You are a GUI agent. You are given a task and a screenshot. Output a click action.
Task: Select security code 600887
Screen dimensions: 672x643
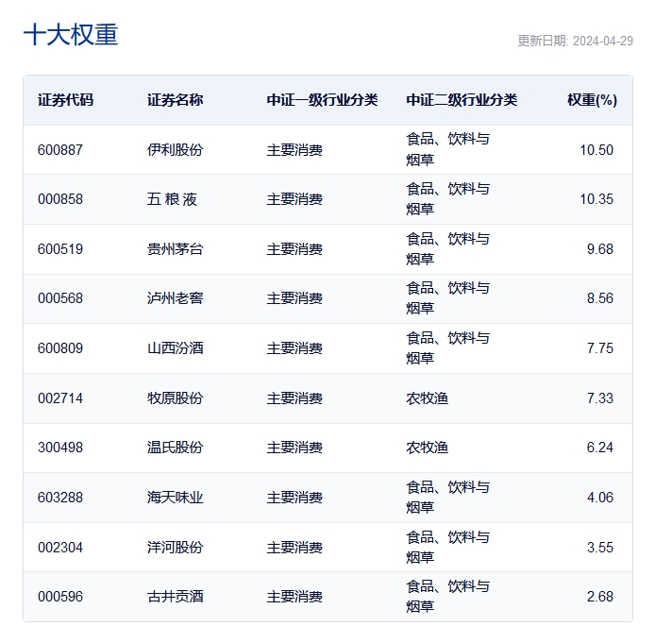tap(60, 149)
